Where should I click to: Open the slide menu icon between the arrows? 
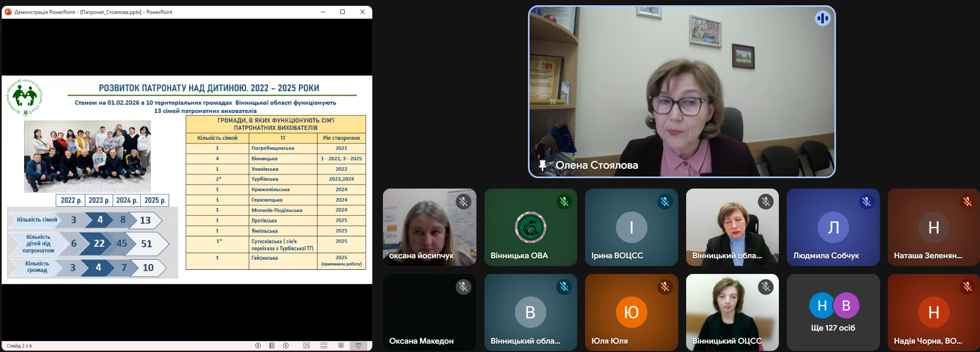click(x=272, y=346)
